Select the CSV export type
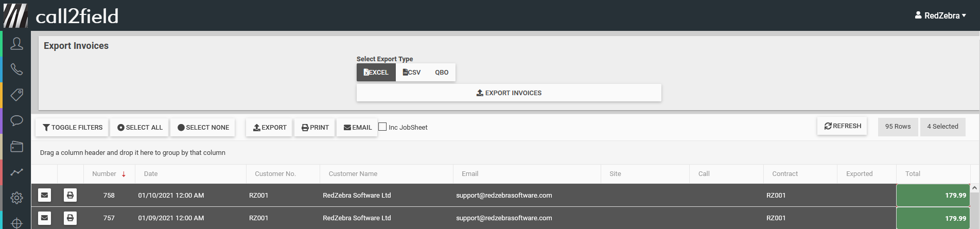The image size is (980, 229). (x=411, y=72)
